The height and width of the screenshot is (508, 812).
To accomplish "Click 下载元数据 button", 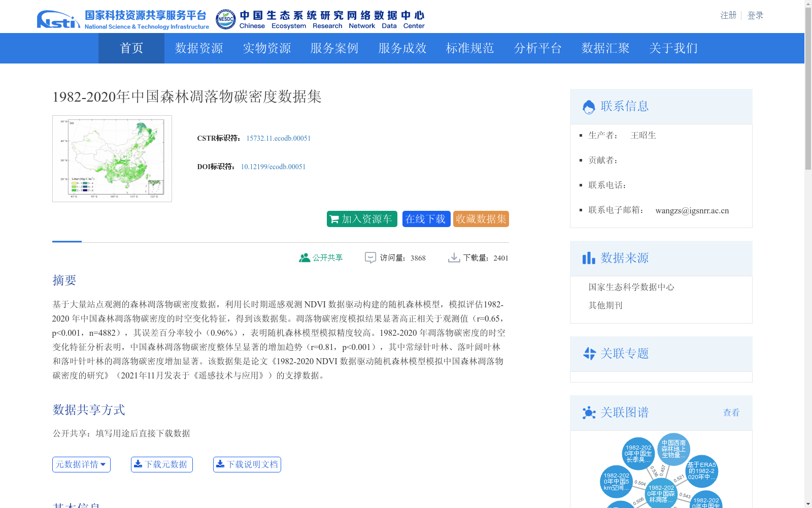I will [162, 464].
